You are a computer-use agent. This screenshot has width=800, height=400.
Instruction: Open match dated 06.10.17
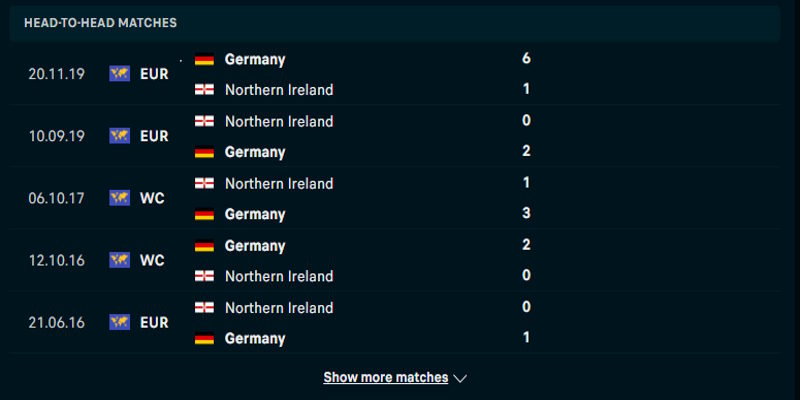click(x=56, y=198)
